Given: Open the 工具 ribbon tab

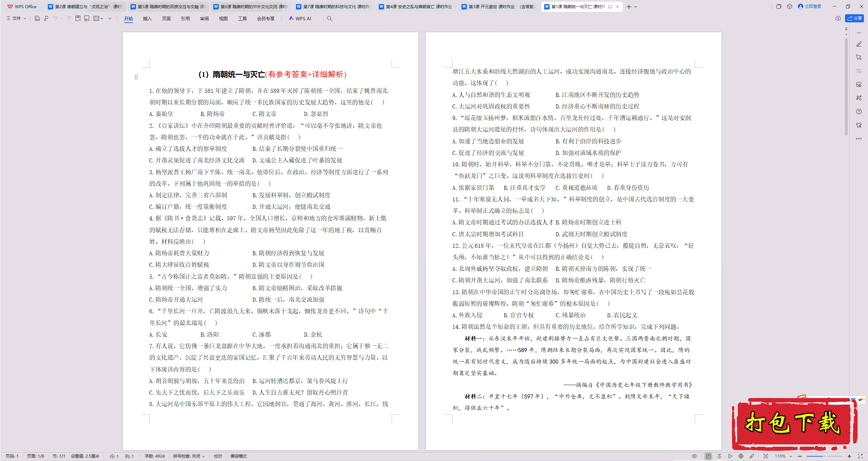Looking at the screenshot, I should click(x=242, y=19).
